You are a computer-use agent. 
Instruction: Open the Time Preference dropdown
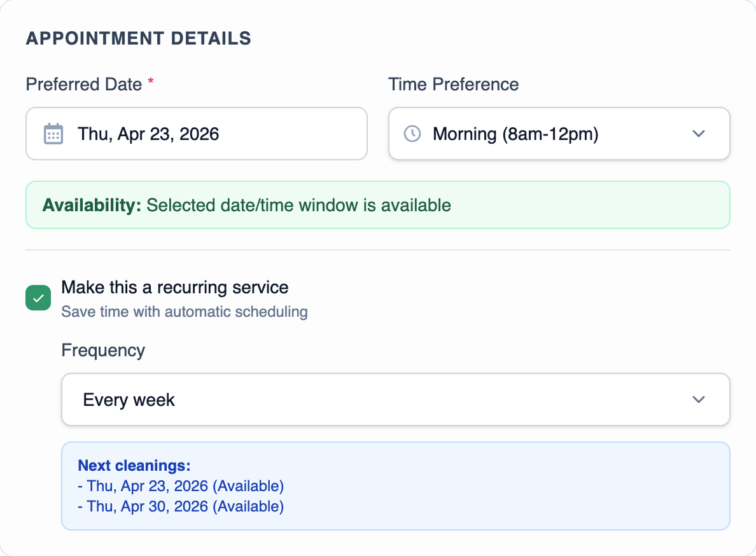click(x=559, y=134)
